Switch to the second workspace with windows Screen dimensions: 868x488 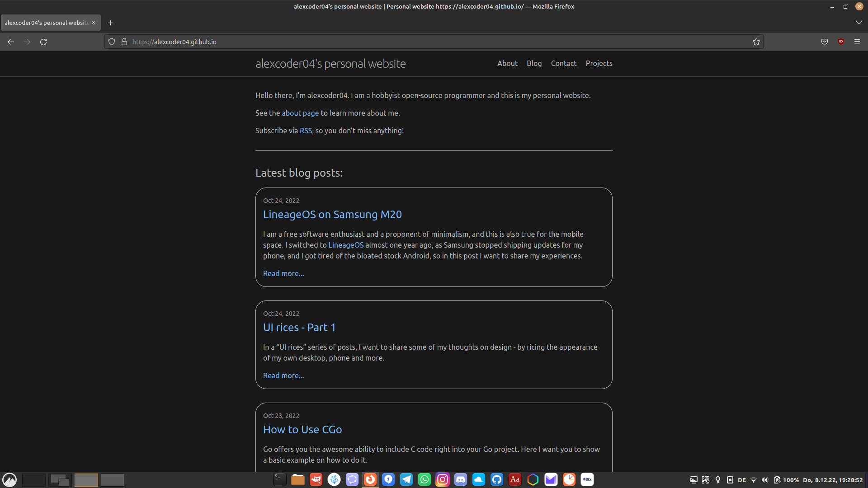[x=60, y=480]
